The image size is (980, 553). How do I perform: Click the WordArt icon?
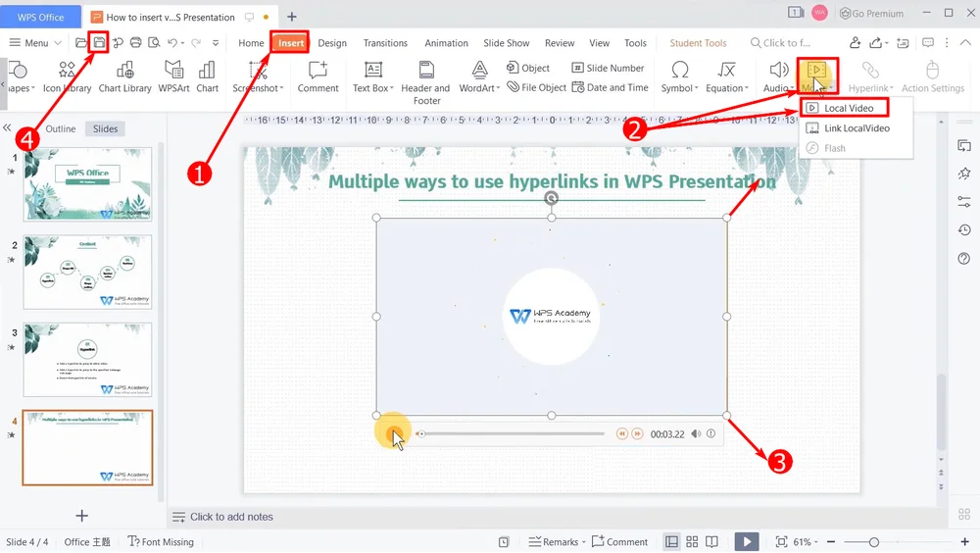coord(479,76)
